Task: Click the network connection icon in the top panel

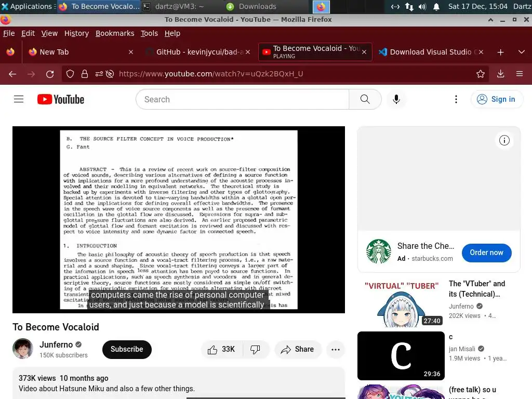Action: click(409, 6)
